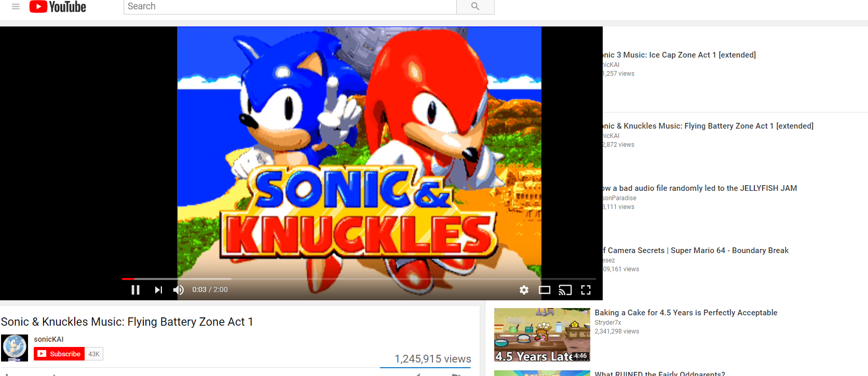Open the JELLYFISH JAM video
The height and width of the screenshot is (376, 868).
click(x=700, y=188)
